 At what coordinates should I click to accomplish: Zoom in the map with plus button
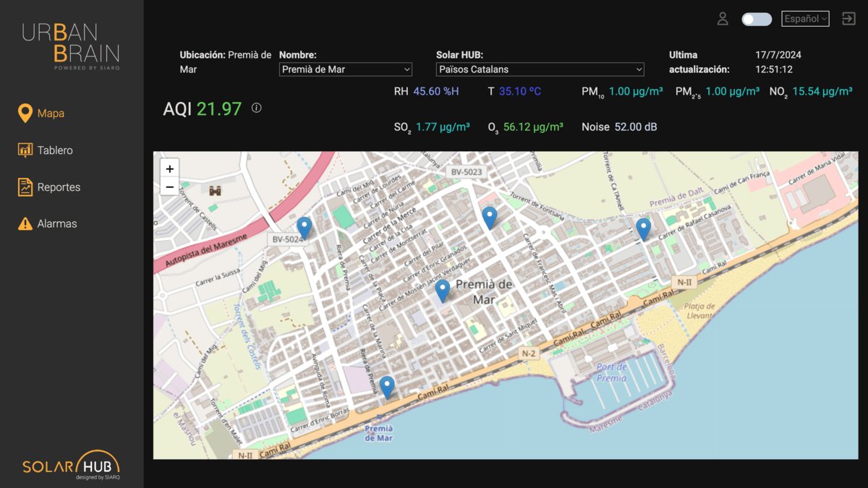click(169, 168)
